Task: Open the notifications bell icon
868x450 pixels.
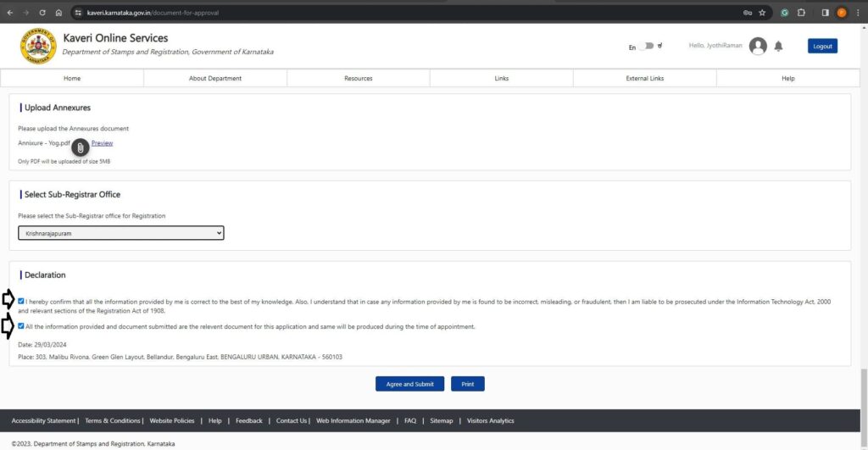Action: point(778,47)
